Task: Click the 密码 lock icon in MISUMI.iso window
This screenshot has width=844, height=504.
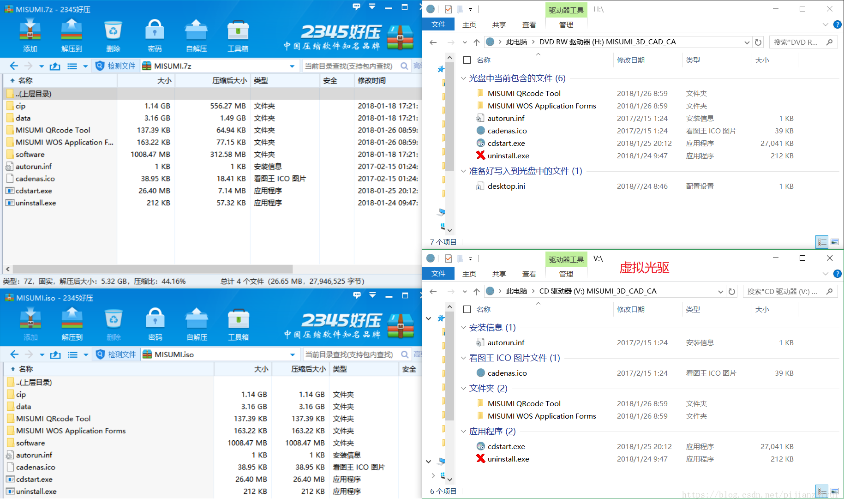Action: click(155, 324)
